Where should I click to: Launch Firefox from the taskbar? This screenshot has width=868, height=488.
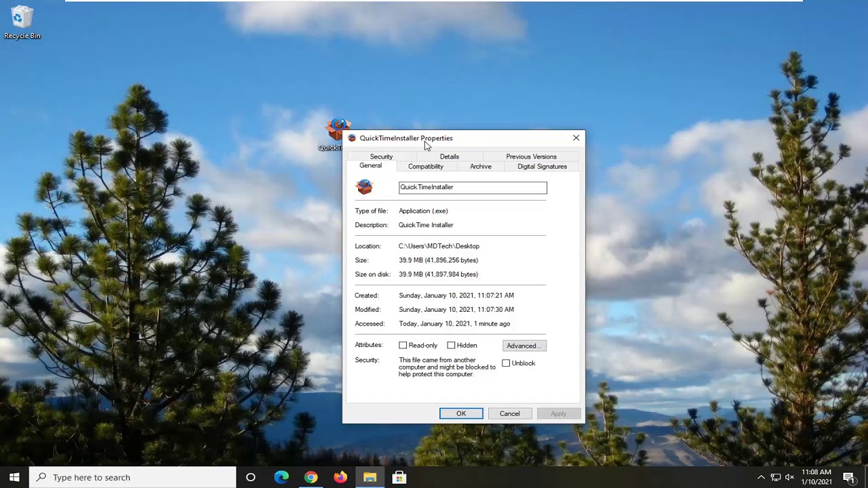pyautogui.click(x=340, y=477)
